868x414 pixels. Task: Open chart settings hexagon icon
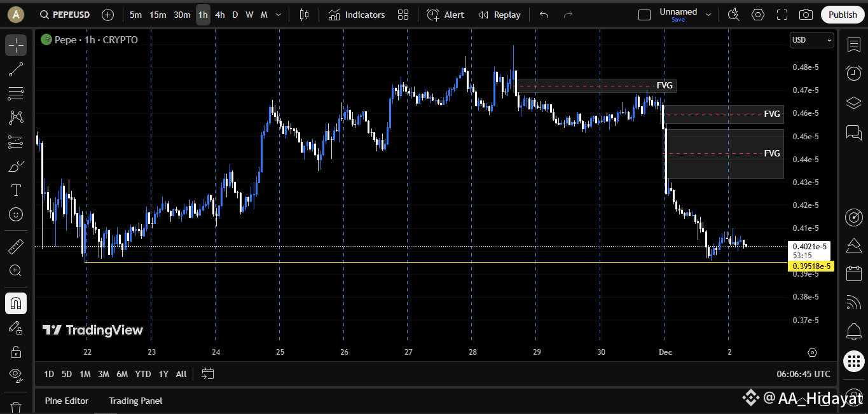point(758,15)
